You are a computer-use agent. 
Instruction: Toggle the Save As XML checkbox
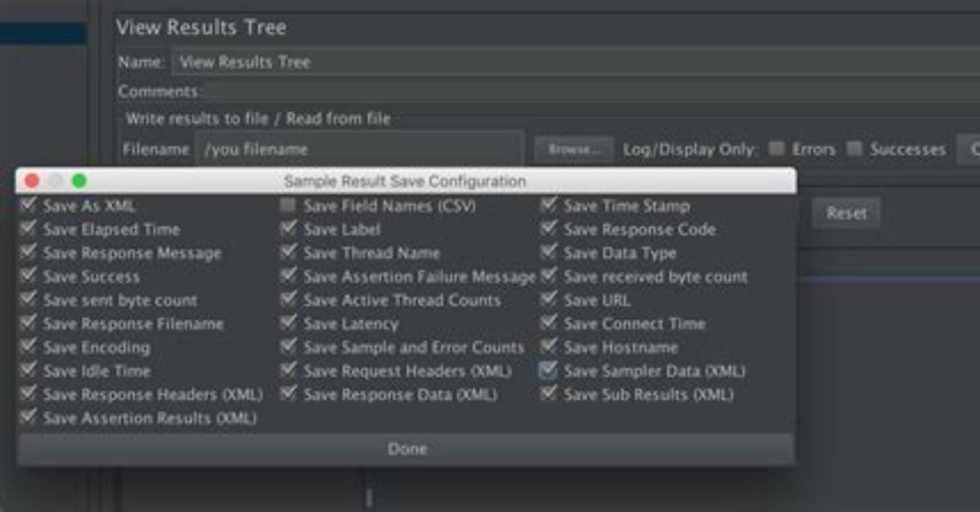pyautogui.click(x=29, y=205)
